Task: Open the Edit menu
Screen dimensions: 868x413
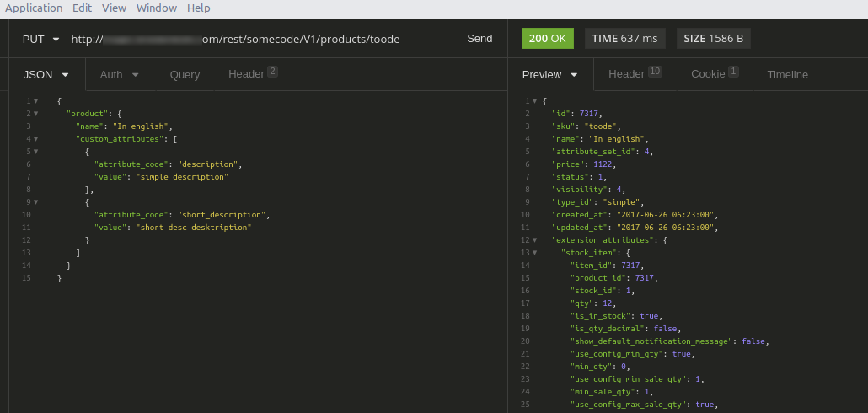Action: 82,8
